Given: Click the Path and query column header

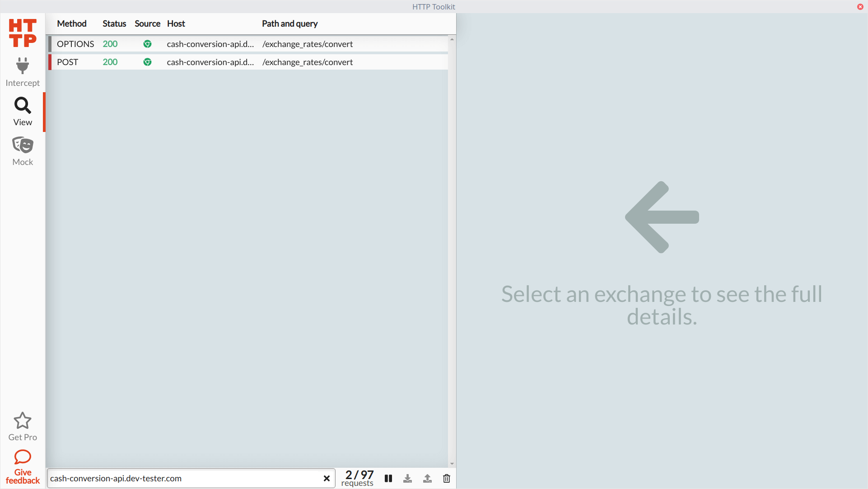Looking at the screenshot, I should [289, 24].
